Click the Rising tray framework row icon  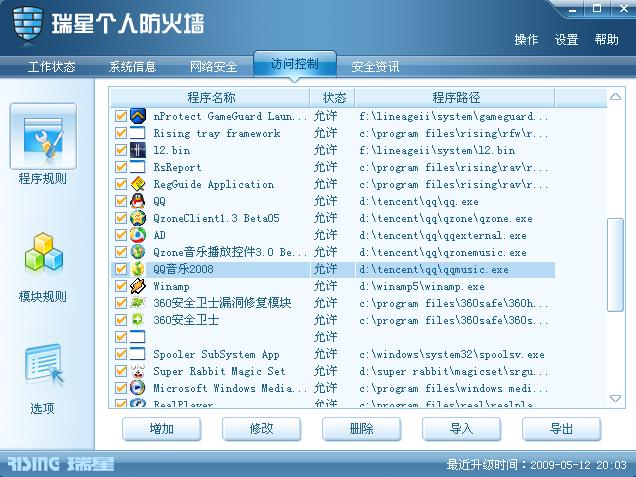tap(138, 133)
